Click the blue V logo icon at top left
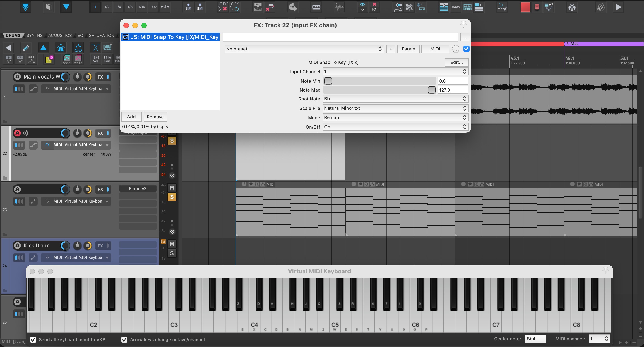 25,7
